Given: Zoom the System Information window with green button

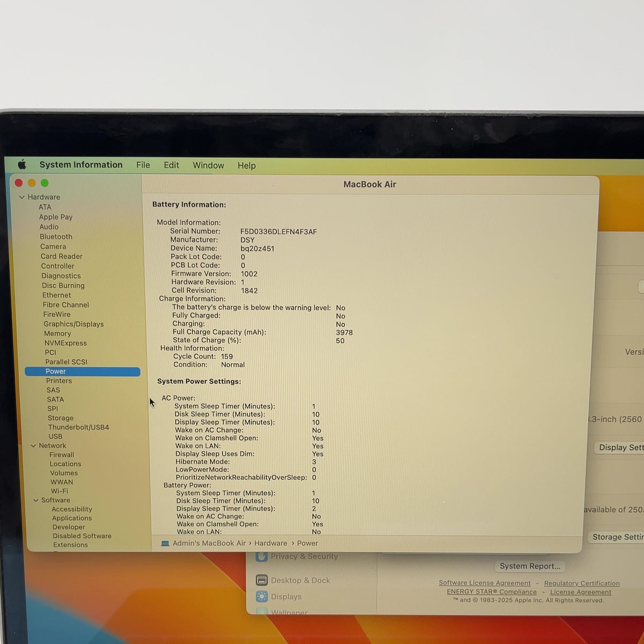Looking at the screenshot, I should (45, 183).
